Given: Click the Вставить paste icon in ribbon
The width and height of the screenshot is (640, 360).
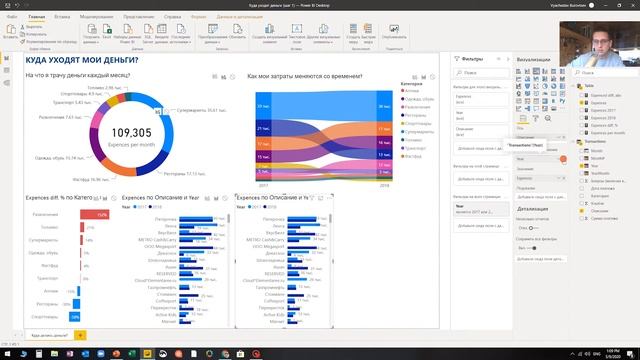Looking at the screenshot, I should [11, 29].
